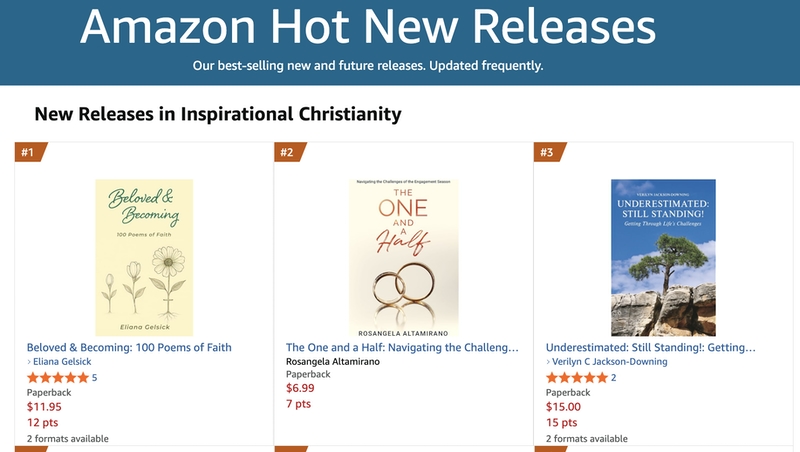This screenshot has height=452, width=800.
Task: Select the $11.95 paperback price
Action: pyautogui.click(x=44, y=407)
